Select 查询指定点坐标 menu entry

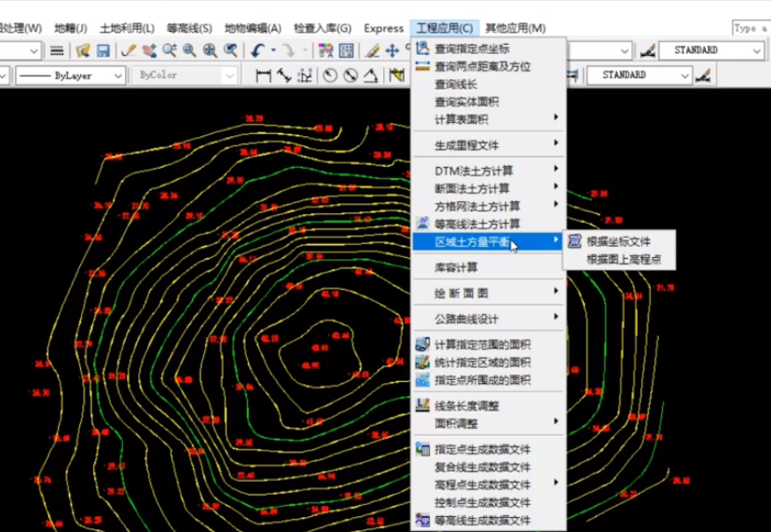(x=472, y=48)
